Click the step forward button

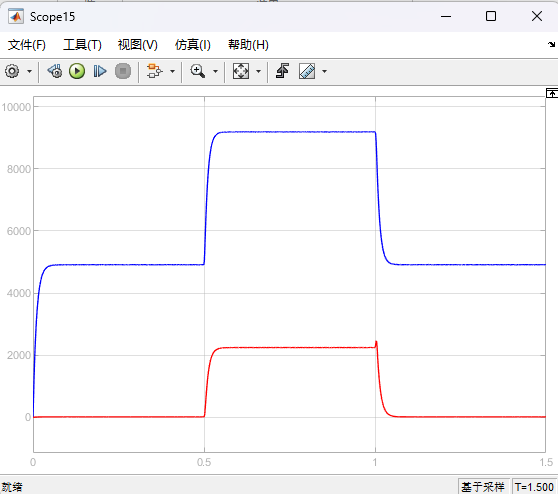coord(100,71)
